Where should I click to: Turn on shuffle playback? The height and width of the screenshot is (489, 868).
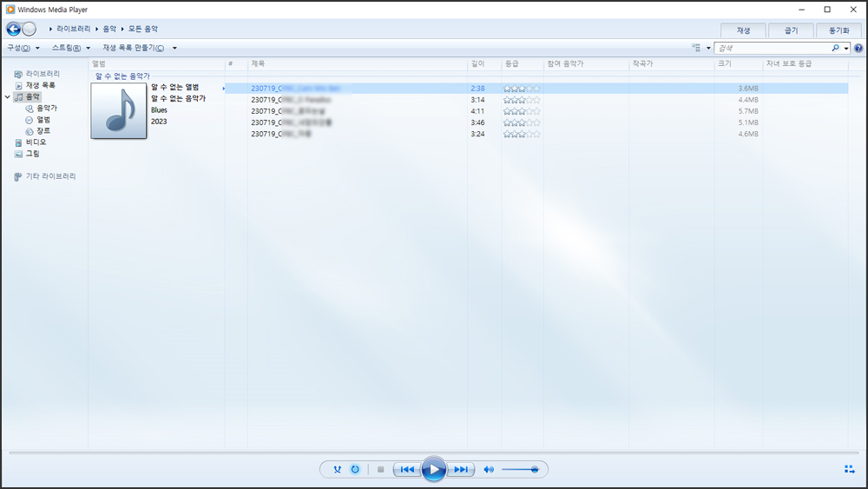(x=337, y=470)
